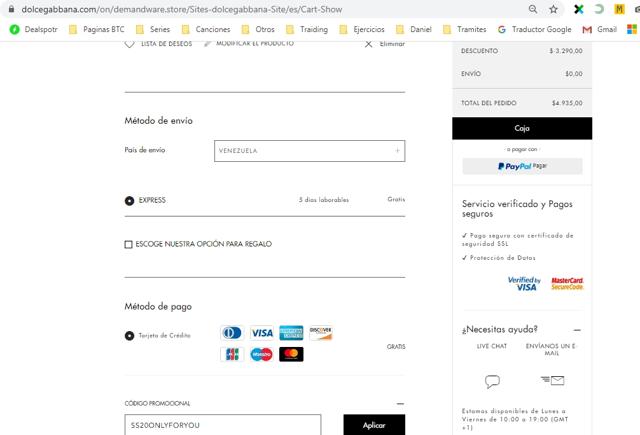Check Escoge nuestra opción para regalo
The width and height of the screenshot is (640, 435).
tap(128, 244)
